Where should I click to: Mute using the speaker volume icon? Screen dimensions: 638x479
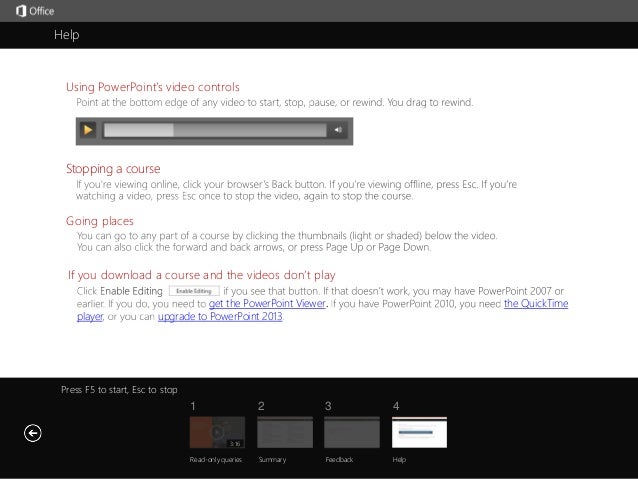coord(338,130)
